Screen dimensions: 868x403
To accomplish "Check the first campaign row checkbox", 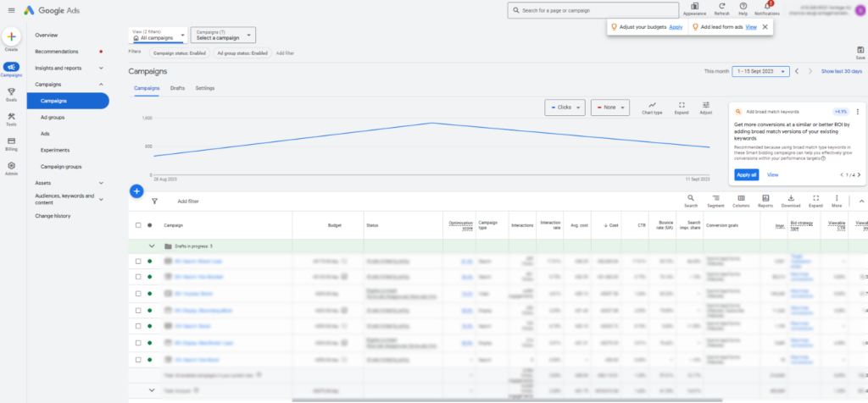I will tap(138, 262).
